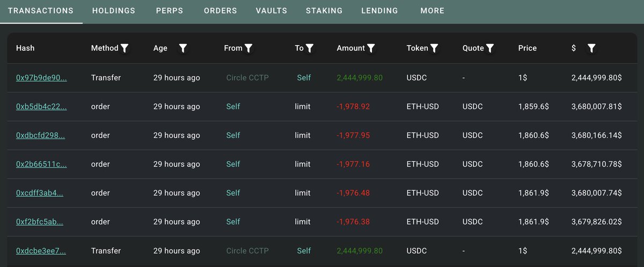Open the Age column filter
The height and width of the screenshot is (267, 644).
(x=182, y=48)
